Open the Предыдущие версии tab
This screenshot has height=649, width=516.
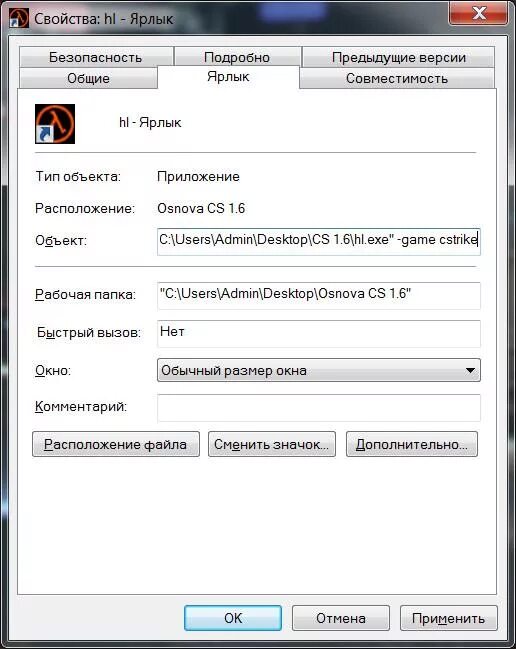click(x=398, y=57)
